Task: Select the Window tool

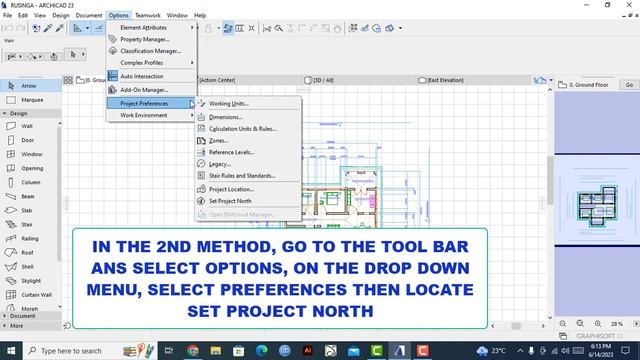Action: point(29,154)
